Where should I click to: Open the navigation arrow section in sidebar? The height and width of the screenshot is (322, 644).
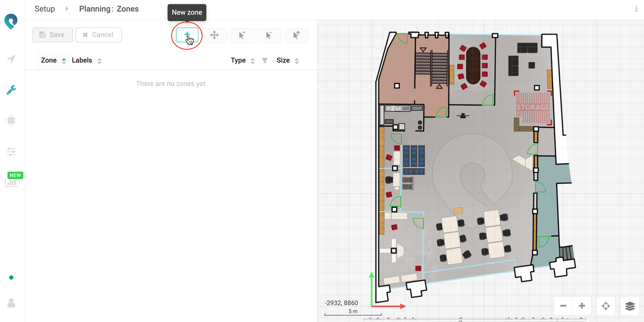click(11, 59)
